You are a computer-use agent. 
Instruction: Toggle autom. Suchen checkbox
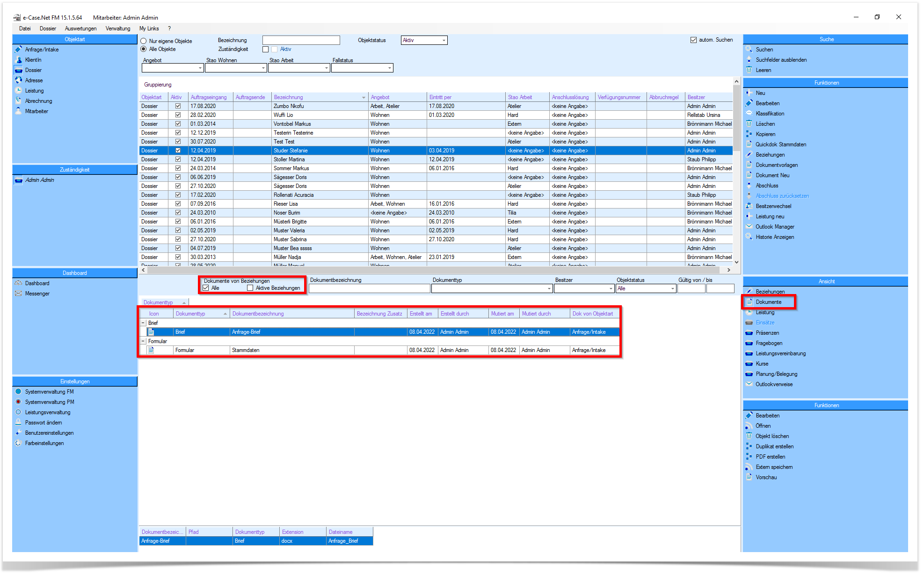(x=693, y=40)
